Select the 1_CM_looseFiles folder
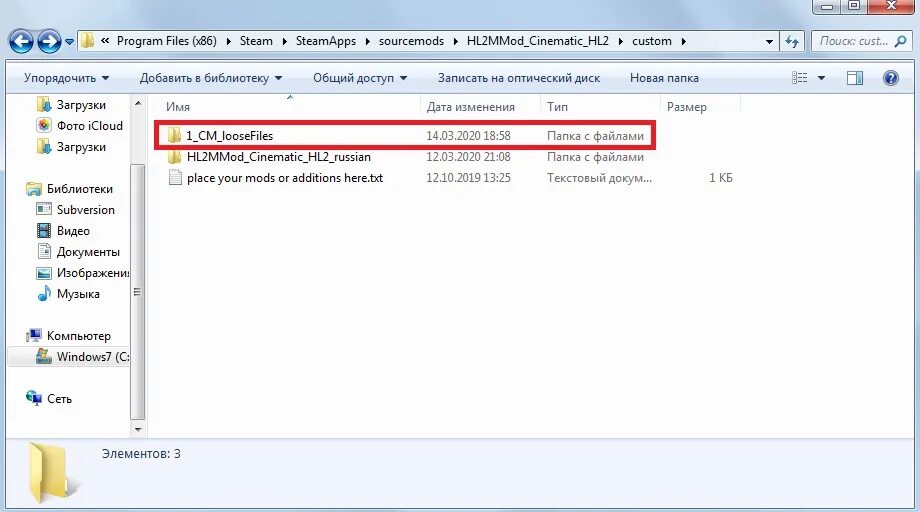This screenshot has height=512, width=920. [230, 136]
